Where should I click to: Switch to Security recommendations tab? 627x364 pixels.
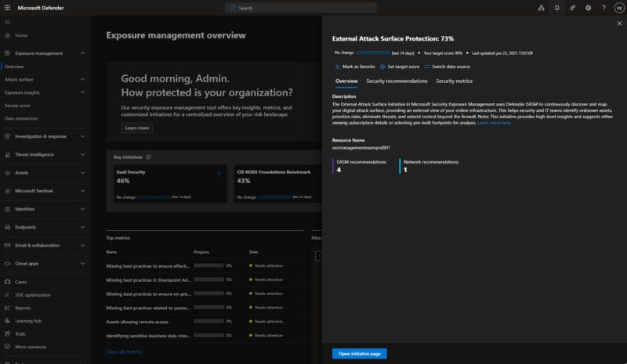click(x=397, y=81)
